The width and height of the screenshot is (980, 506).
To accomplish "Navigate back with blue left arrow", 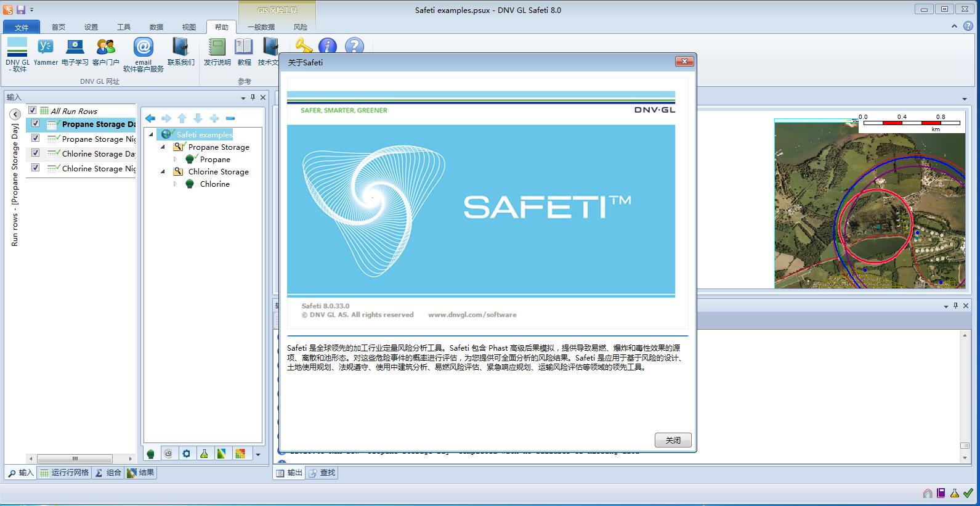I will pyautogui.click(x=150, y=118).
